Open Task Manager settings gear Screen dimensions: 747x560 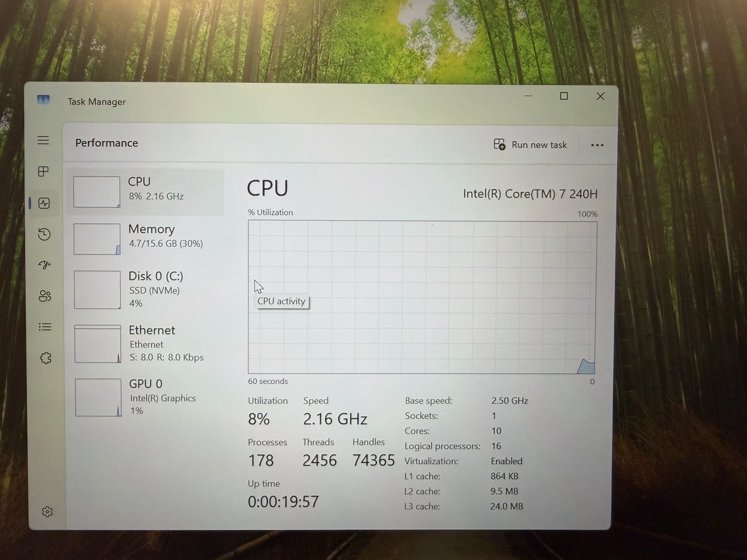click(x=47, y=511)
